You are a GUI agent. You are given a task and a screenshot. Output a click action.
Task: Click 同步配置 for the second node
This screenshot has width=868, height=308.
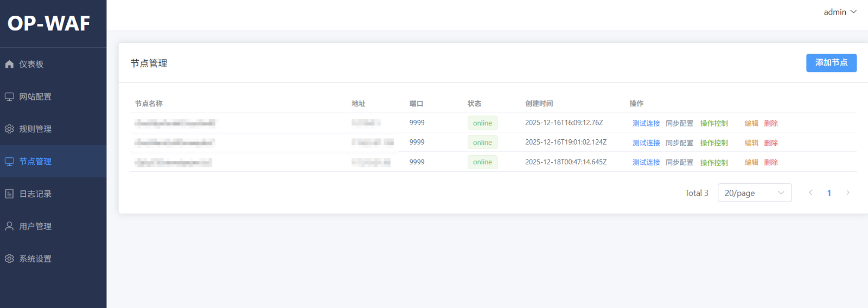tap(679, 143)
